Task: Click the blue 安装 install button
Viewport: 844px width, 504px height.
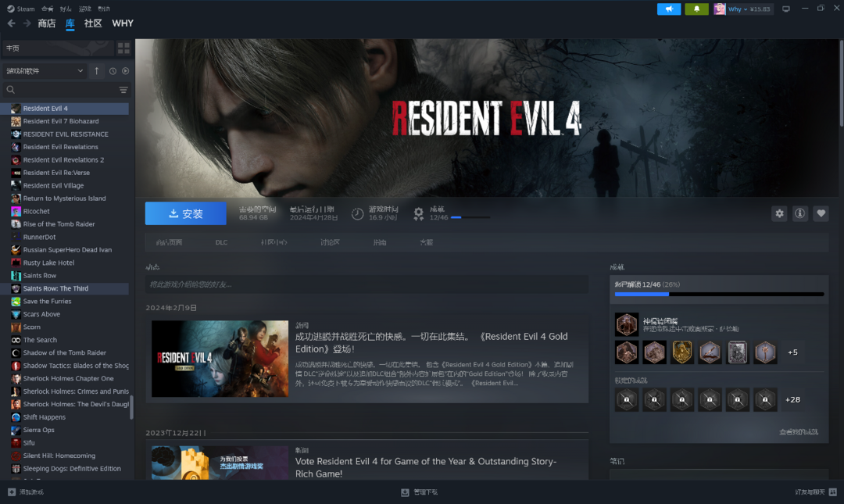Action: 186,213
